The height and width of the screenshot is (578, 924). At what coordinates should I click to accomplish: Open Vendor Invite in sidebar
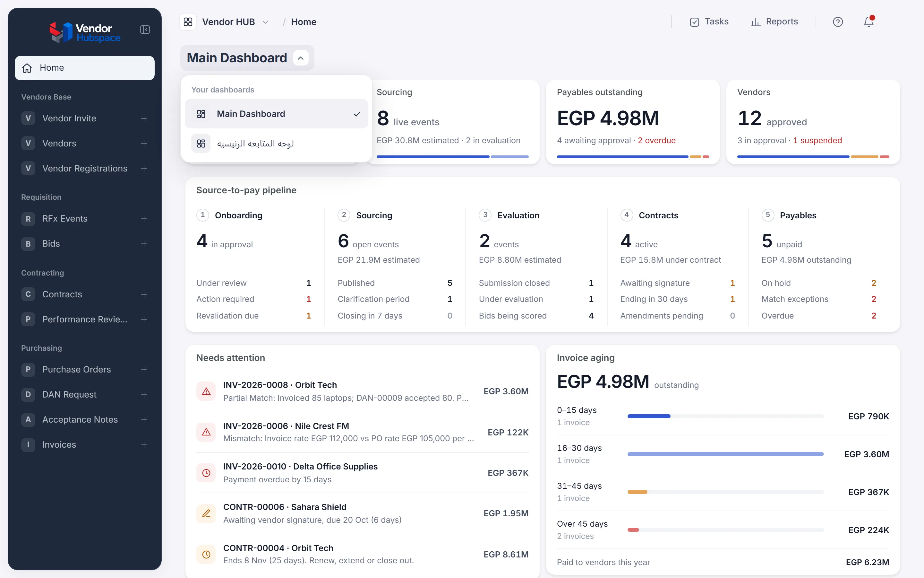click(69, 118)
